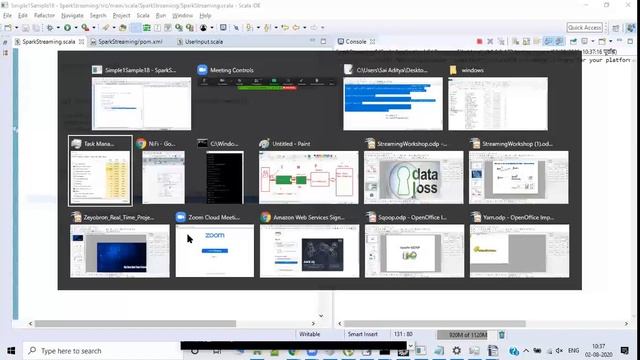640x360 pixels.
Task: Click the green Run button in the toolbar
Action: (67, 28)
